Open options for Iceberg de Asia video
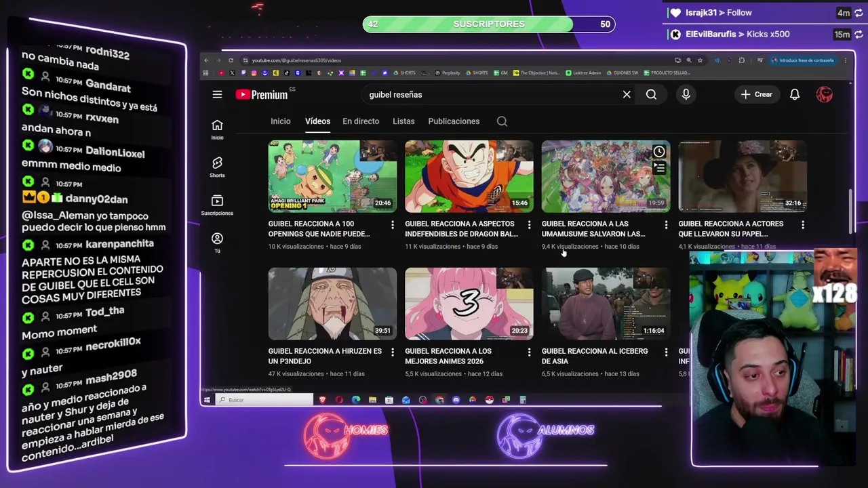This screenshot has width=868, height=488. (666, 352)
